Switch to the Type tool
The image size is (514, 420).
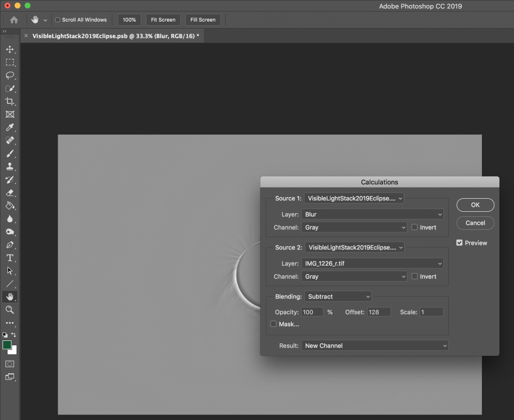pos(10,258)
